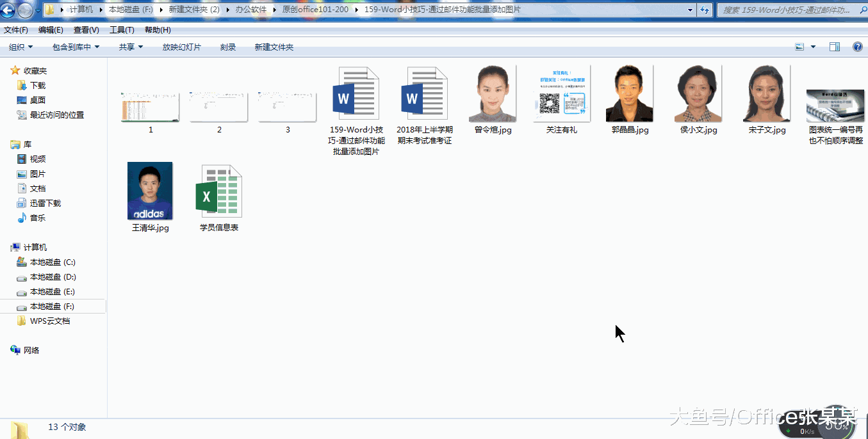Click 放映幻灯片 toolbar button
868x439 pixels.
coord(181,47)
